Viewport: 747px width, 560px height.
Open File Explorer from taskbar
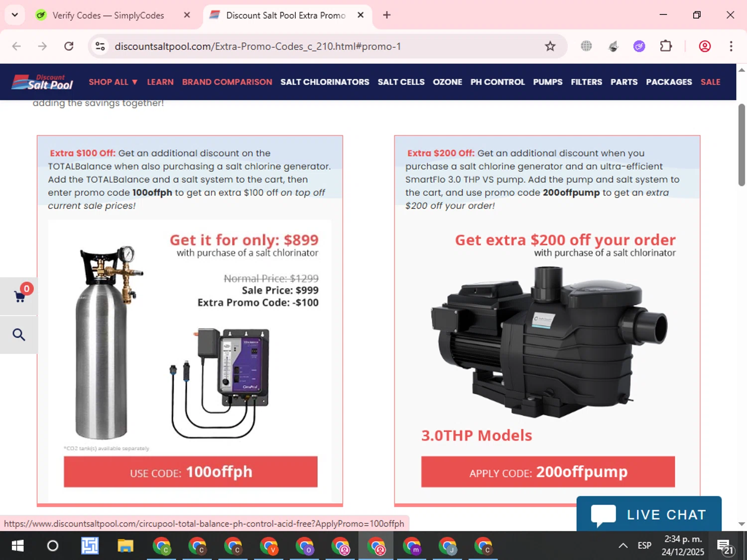125,546
